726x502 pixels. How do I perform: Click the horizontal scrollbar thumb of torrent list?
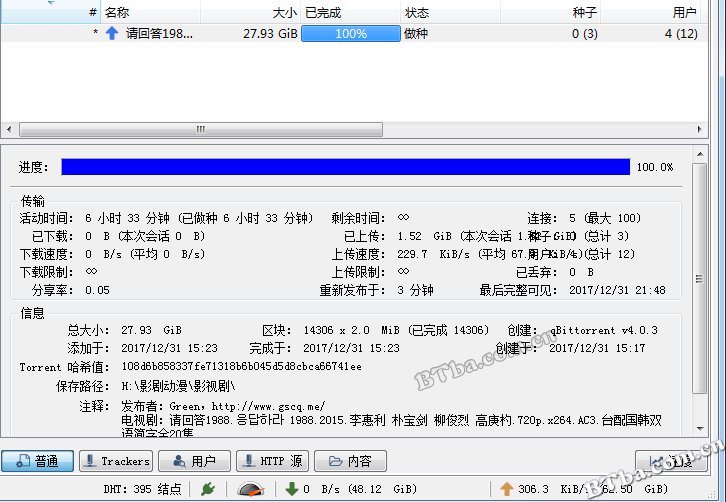[x=201, y=129]
